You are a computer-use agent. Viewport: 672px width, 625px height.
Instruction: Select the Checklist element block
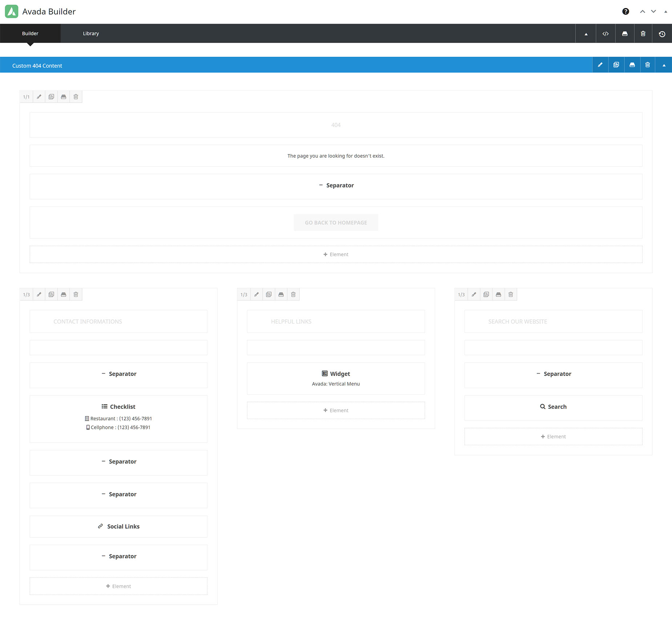coord(118,419)
